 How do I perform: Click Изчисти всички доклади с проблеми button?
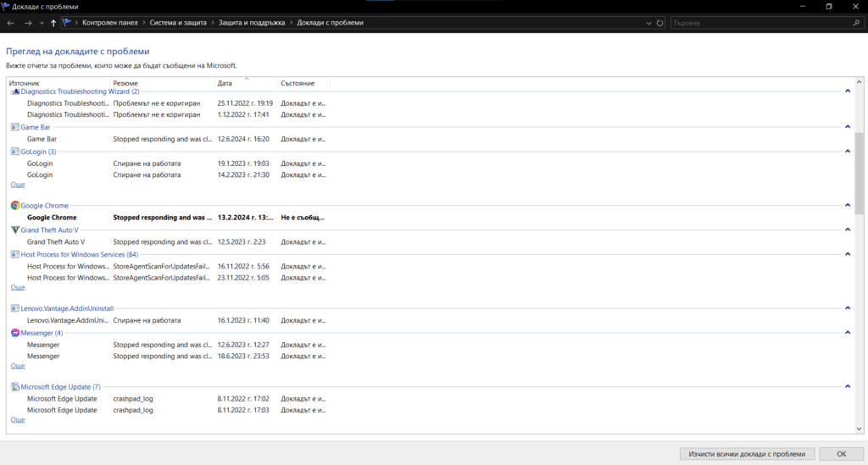click(x=747, y=454)
